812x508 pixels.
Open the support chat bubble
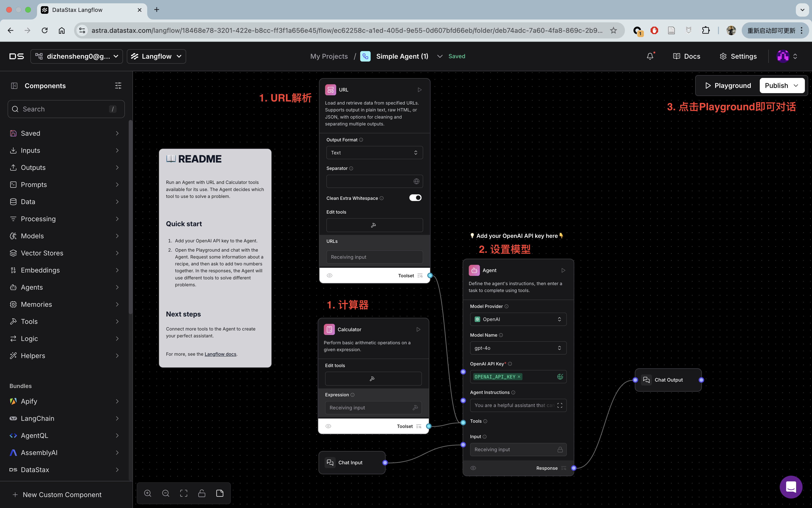point(791,487)
